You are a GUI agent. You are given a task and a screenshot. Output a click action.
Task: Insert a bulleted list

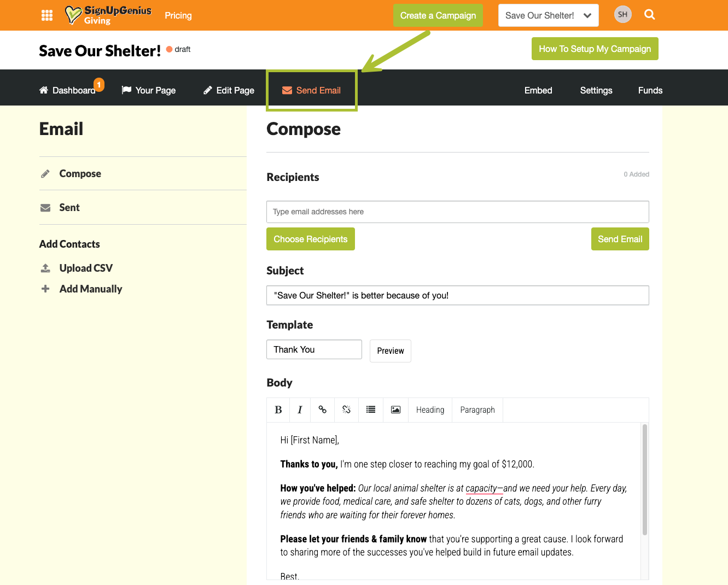371,410
